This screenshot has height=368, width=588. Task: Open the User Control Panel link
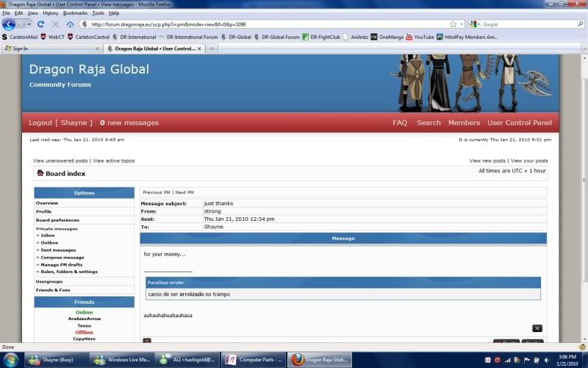pos(520,123)
